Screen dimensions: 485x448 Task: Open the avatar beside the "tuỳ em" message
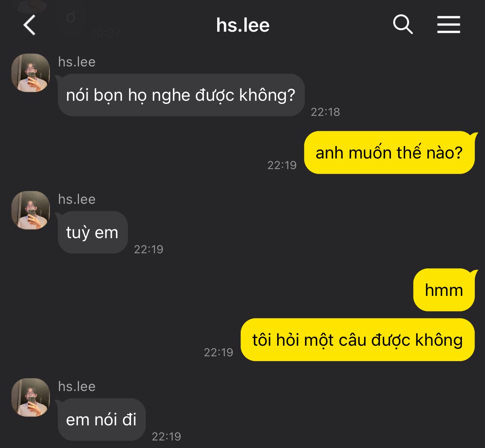pos(31,210)
